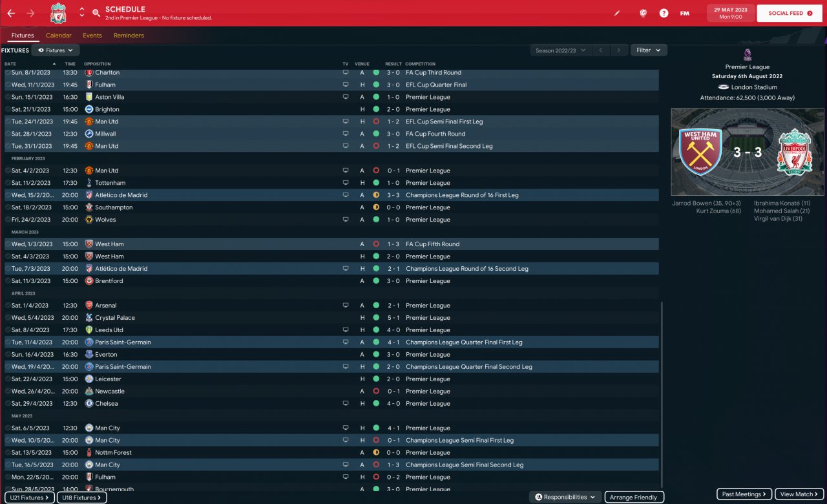
Task: Click the TV icon on Arsenal row
Action: (x=346, y=306)
